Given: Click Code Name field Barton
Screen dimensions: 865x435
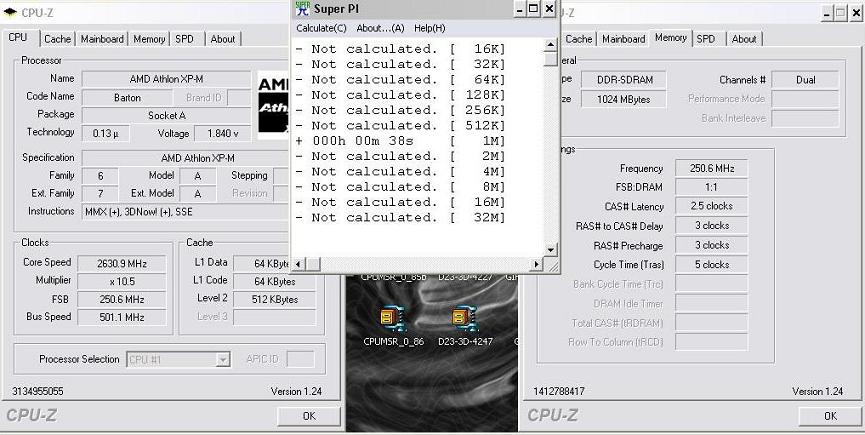Looking at the screenshot, I should [127, 98].
